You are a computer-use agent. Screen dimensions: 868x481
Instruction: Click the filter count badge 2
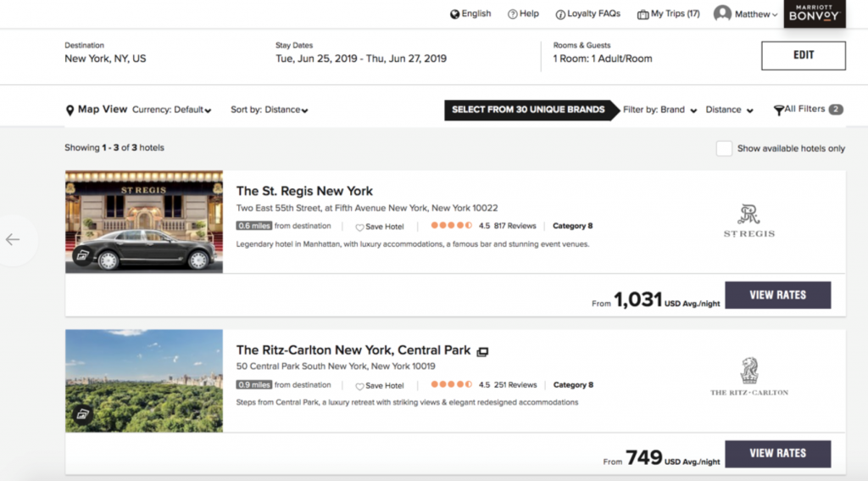(x=836, y=109)
